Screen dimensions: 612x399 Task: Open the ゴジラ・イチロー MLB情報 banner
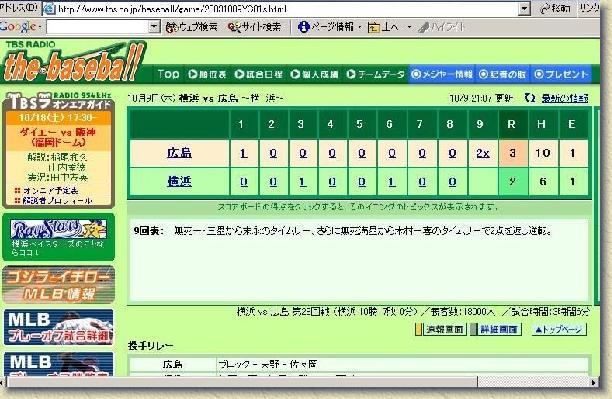59,284
